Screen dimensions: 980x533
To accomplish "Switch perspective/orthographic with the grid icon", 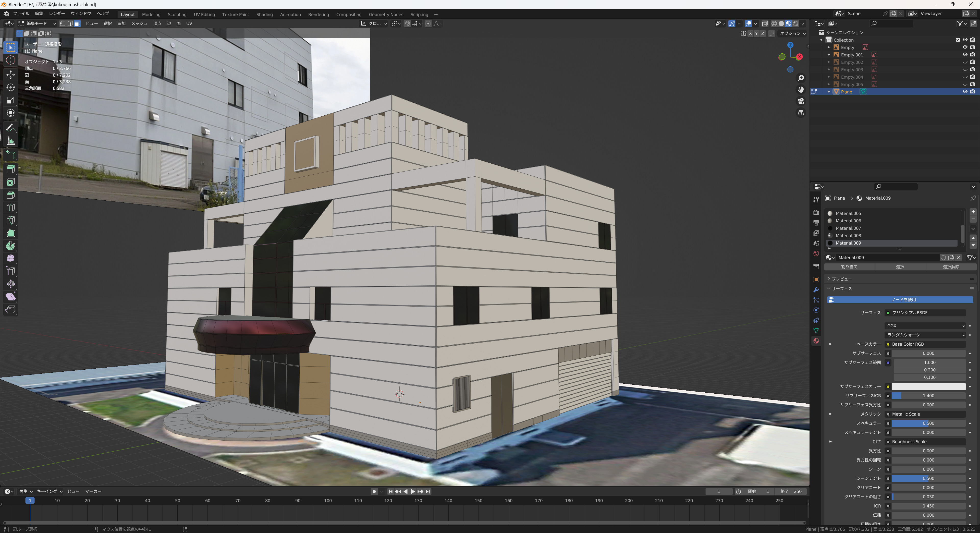I will point(801,113).
